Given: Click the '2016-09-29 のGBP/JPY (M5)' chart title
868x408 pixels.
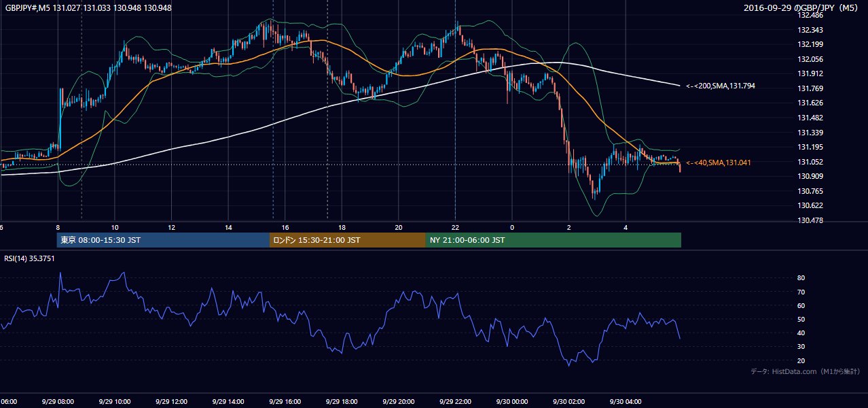Looking at the screenshot, I should tap(801, 8).
